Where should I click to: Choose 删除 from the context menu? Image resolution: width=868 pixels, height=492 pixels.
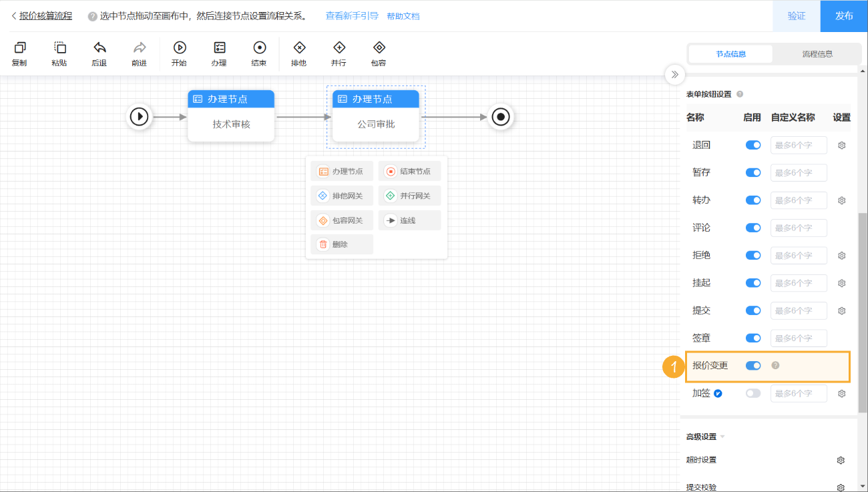point(341,244)
